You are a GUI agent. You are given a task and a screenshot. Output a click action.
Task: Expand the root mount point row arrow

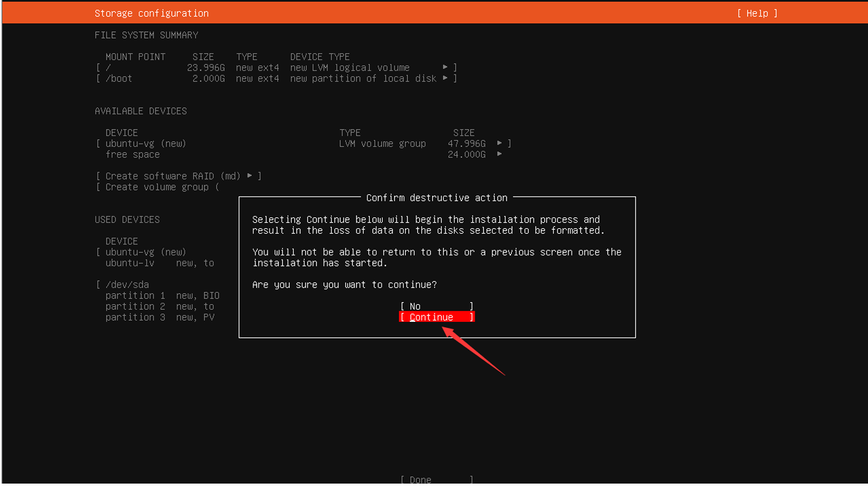[446, 67]
